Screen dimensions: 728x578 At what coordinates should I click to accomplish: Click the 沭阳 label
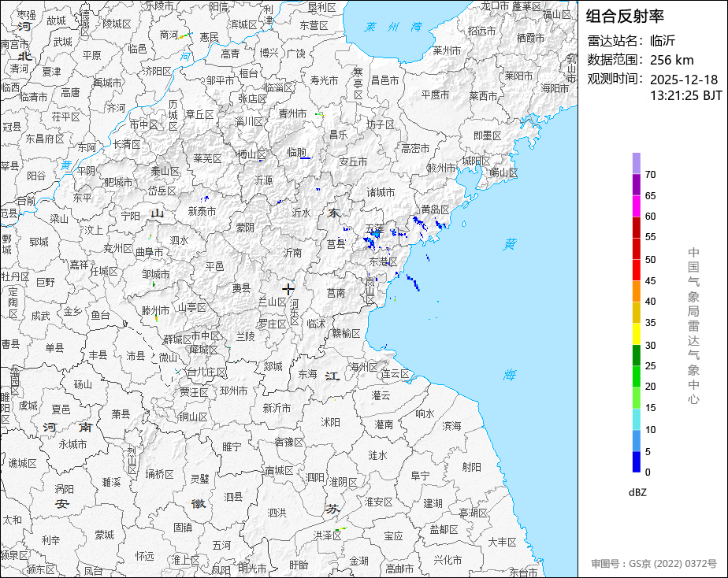coord(331,422)
